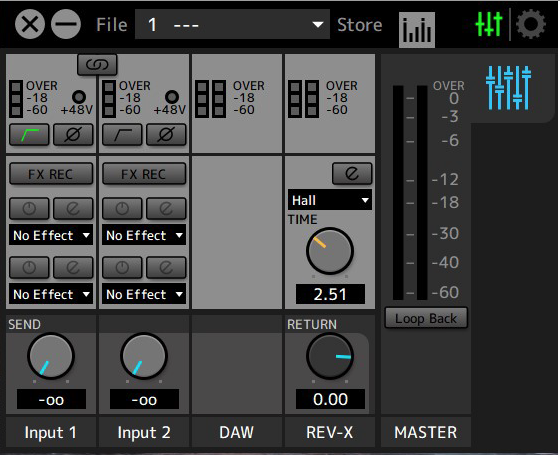The height and width of the screenshot is (455, 560).
Task: Turn on Input 1 first effect power button
Action: tap(29, 208)
